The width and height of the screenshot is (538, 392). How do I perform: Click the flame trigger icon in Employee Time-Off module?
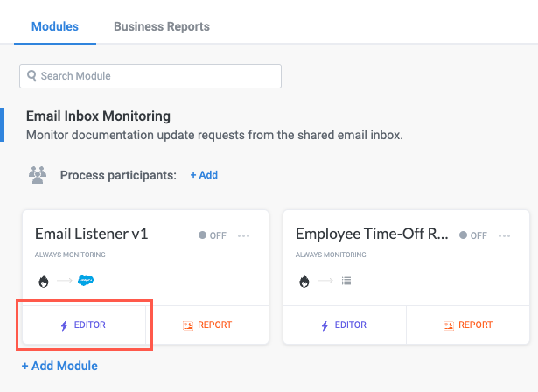click(304, 281)
